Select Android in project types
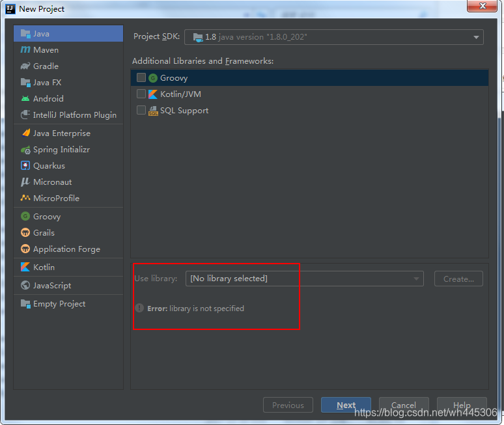Viewport: 504px width, 425px height. coord(68,99)
